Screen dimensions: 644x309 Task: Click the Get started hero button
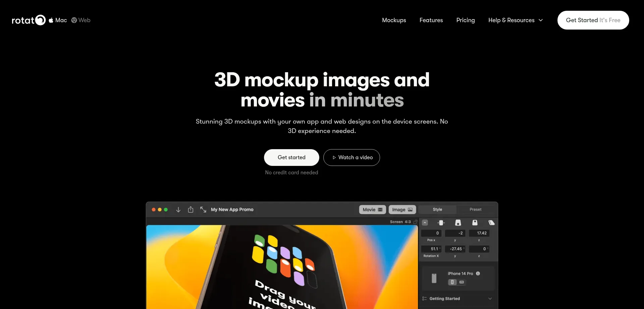pos(291,158)
